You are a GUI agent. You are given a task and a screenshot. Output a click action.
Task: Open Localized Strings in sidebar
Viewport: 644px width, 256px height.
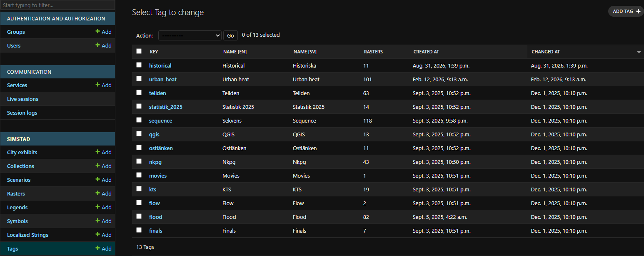click(x=27, y=235)
